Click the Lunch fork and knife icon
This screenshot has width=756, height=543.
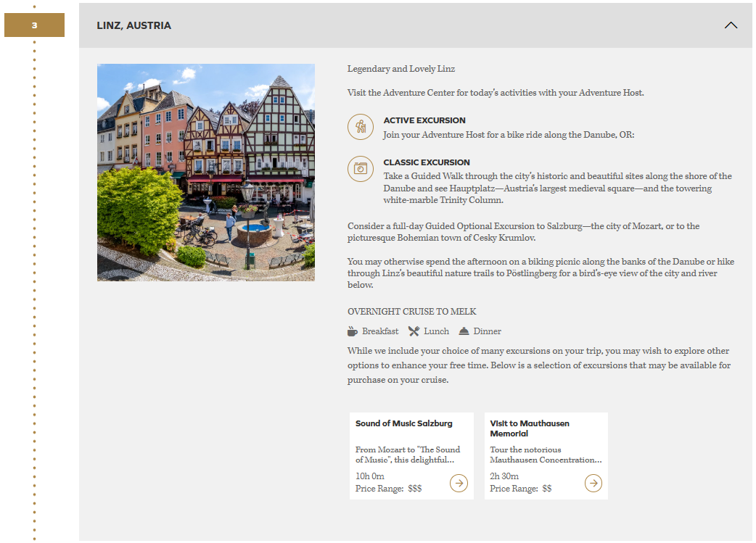click(x=414, y=331)
